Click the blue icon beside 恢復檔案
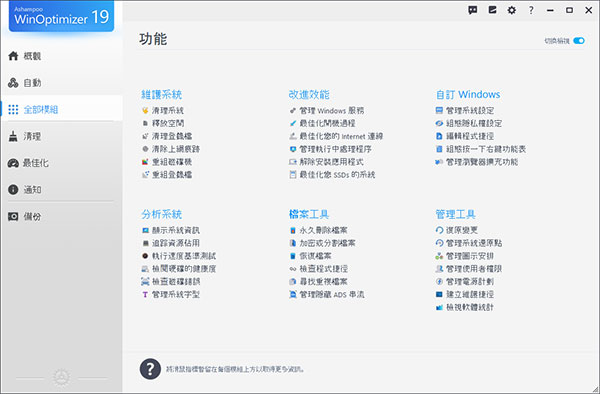This screenshot has width=600, height=394. pyautogui.click(x=293, y=256)
